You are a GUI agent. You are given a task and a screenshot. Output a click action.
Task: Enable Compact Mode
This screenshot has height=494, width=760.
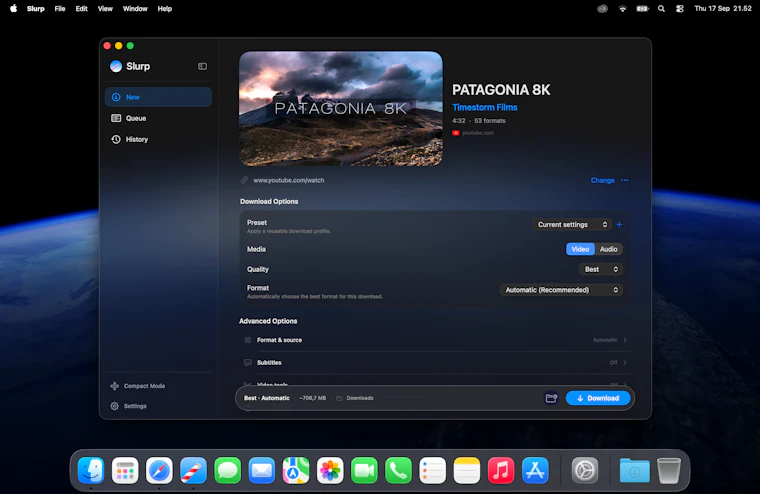(138, 386)
